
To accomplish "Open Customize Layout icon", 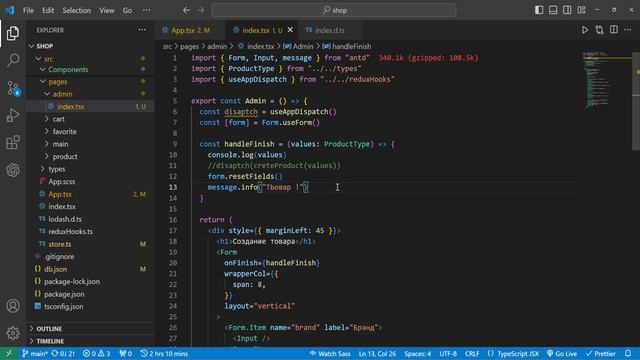I will (x=581, y=10).
